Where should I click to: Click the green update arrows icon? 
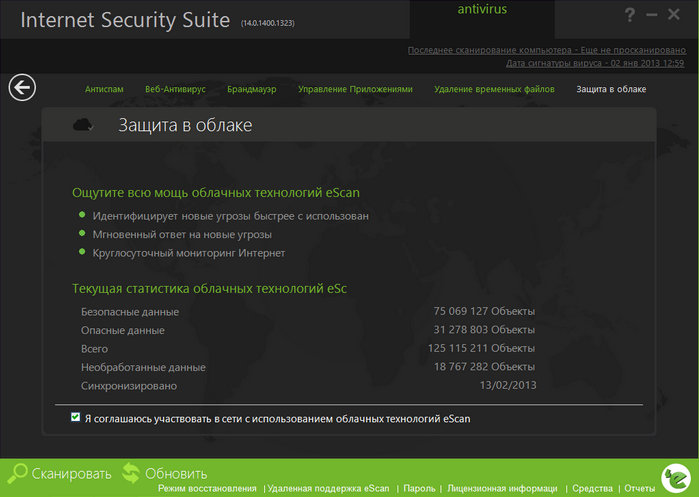click(131, 473)
